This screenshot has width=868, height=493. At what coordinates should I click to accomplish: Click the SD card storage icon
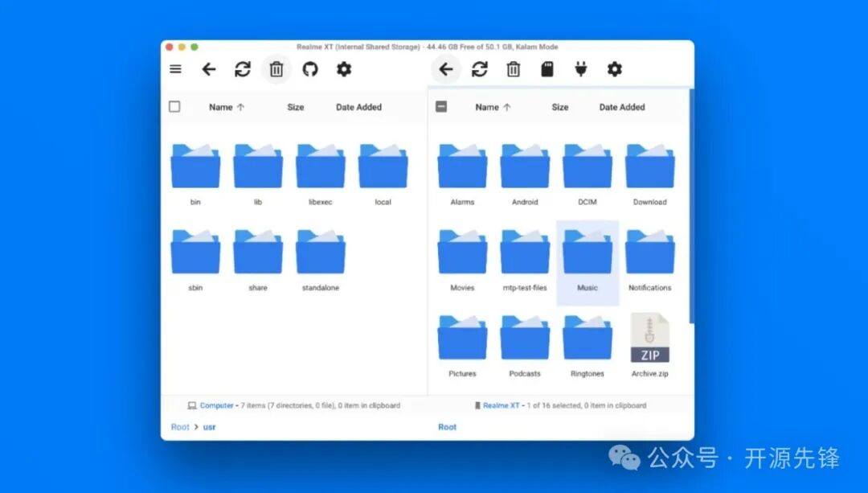[547, 69]
